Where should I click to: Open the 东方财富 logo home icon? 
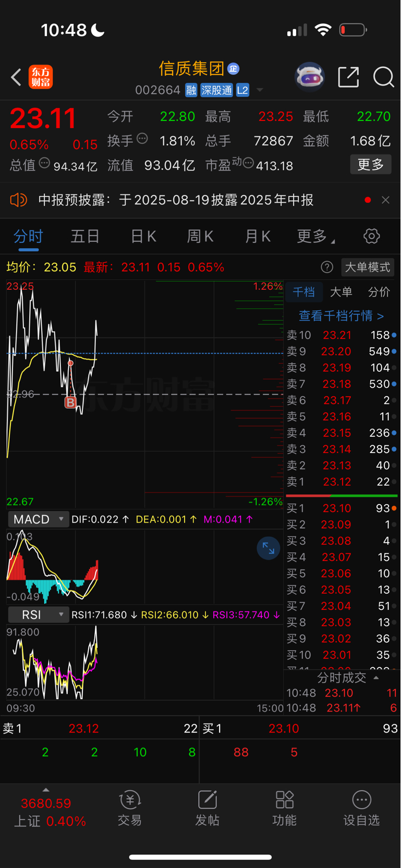click(41, 77)
